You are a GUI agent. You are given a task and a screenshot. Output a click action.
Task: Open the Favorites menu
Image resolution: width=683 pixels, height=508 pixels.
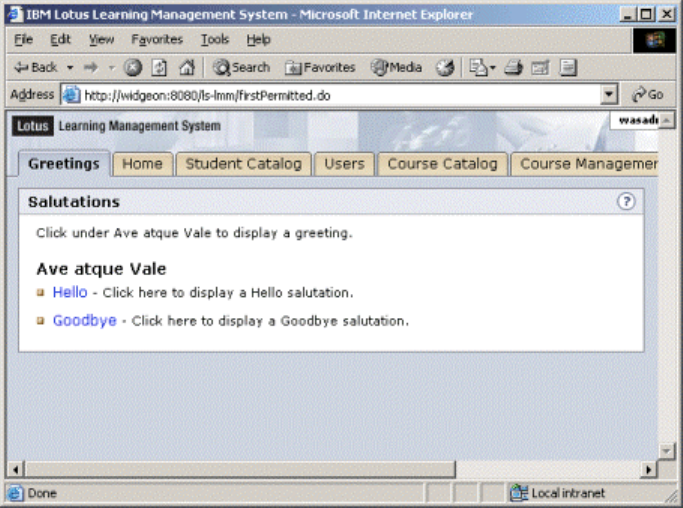pyautogui.click(x=157, y=39)
